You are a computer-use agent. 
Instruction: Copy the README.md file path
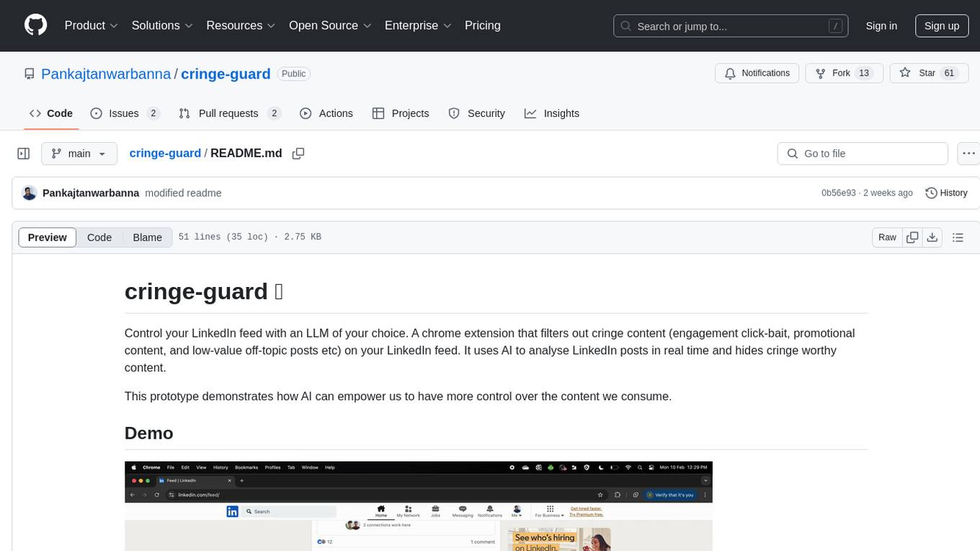coord(298,154)
